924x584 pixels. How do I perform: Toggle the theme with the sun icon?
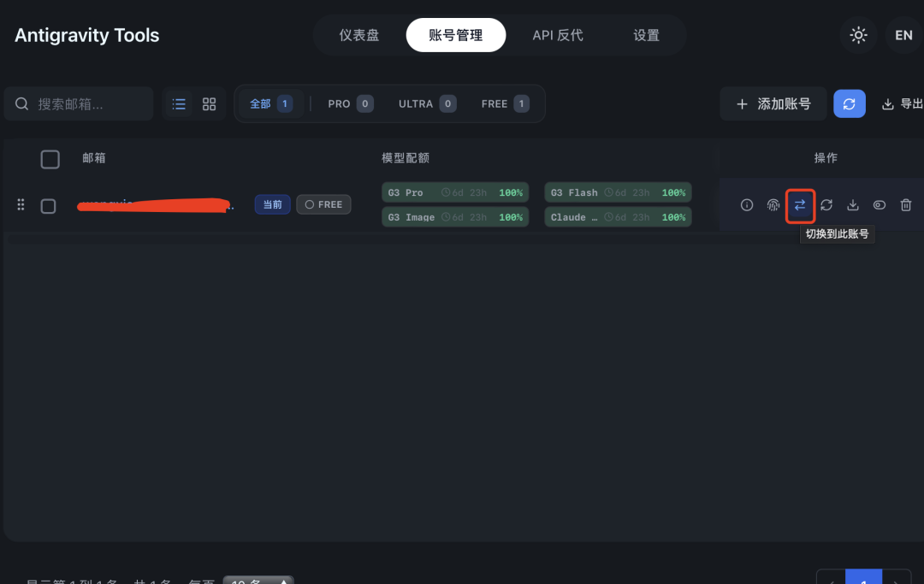click(858, 35)
